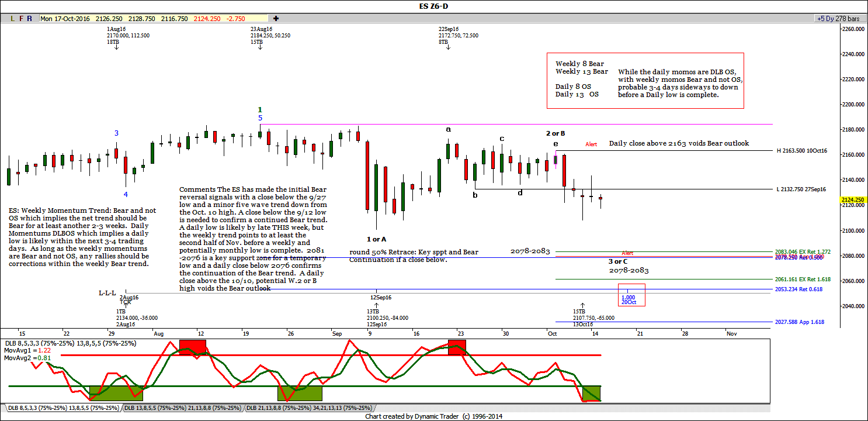This screenshot has height=421, width=868.
Task: Click the R toolbar letter icon
Action: click(x=30, y=19)
